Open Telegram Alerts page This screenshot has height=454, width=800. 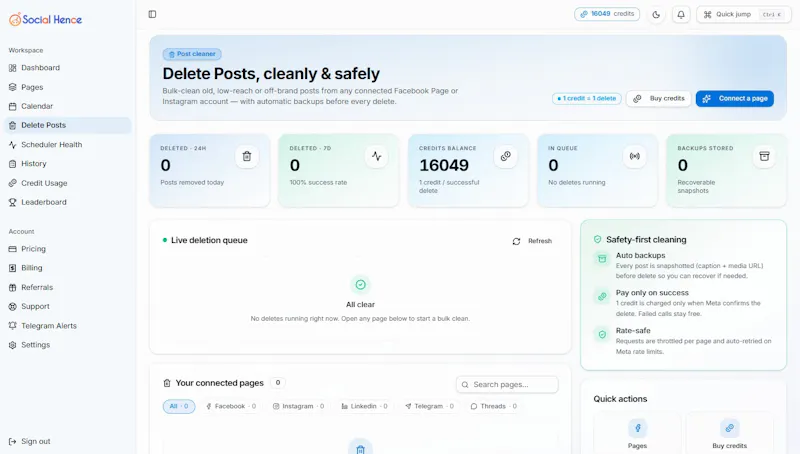pos(67,325)
